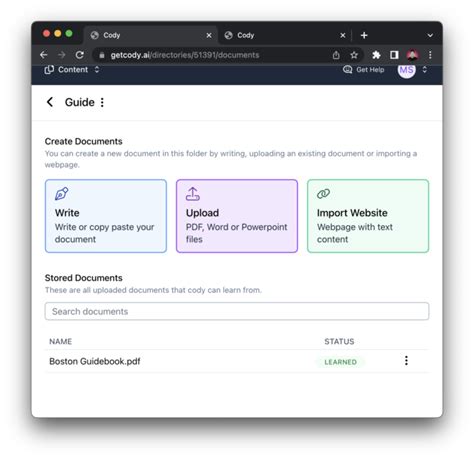Bookmark this page with the star icon
The image size is (474, 459).
coord(354,55)
